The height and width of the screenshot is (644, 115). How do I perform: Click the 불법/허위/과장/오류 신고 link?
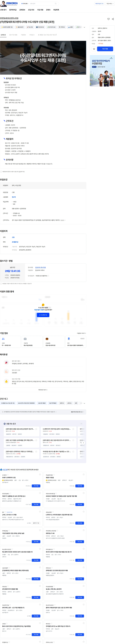pyautogui.click(x=77, y=412)
